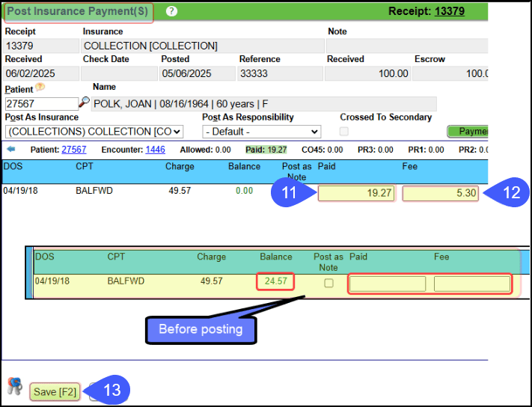This screenshot has width=532, height=407.
Task: Click the Patient ID input field
Action: click(x=41, y=104)
